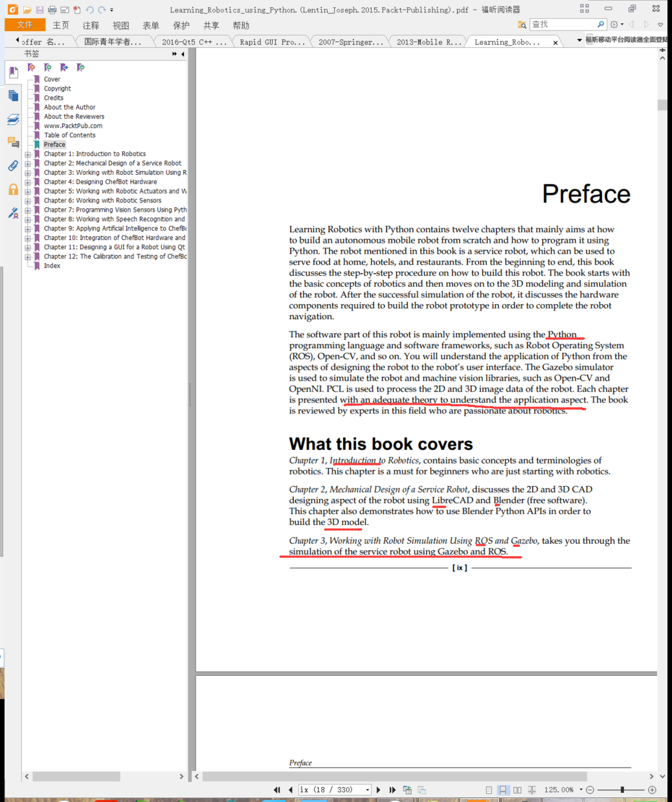The height and width of the screenshot is (802, 672).
Task: Click the Save icon in quick toolbar
Action: coord(40,10)
